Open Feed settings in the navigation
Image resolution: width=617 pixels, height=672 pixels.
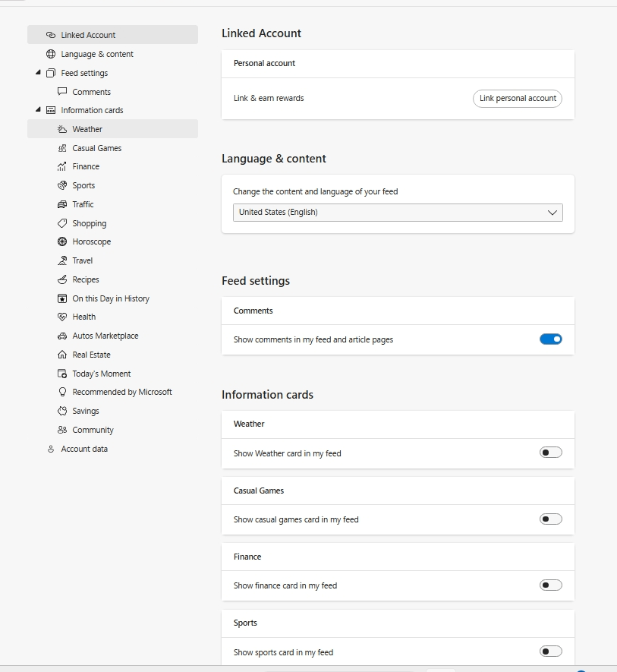pos(84,74)
